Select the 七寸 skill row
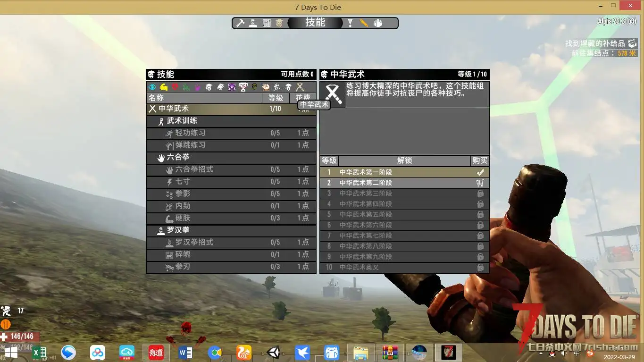This screenshot has height=362, width=644. click(231, 182)
